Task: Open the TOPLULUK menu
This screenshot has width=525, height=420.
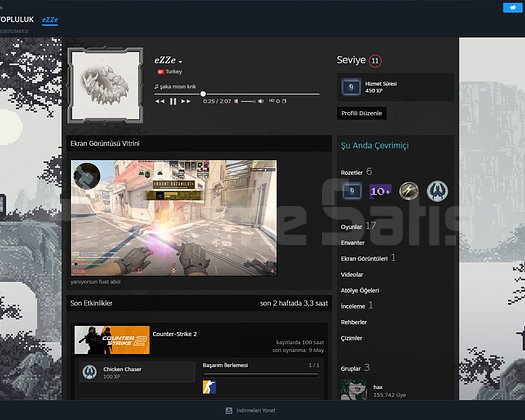Action: click(17, 19)
